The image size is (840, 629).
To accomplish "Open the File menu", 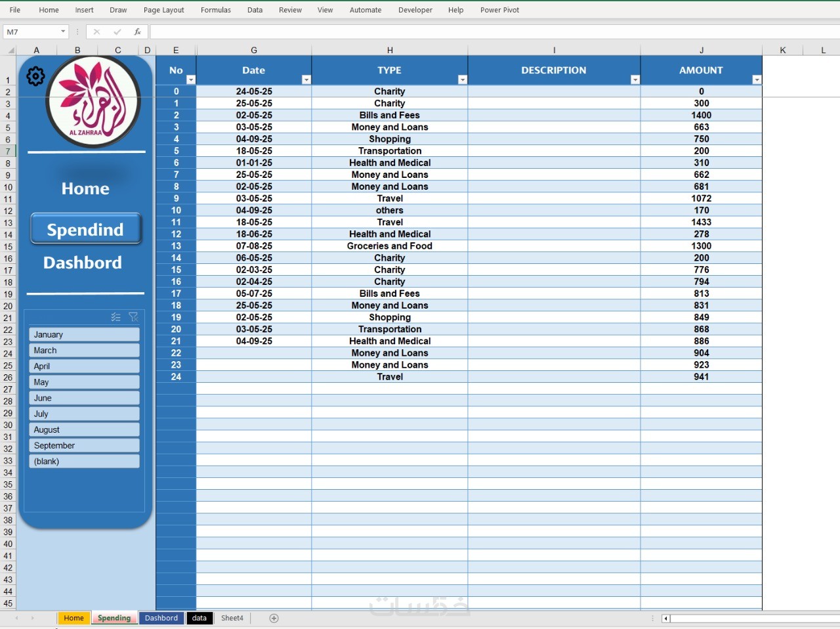I will pos(15,10).
